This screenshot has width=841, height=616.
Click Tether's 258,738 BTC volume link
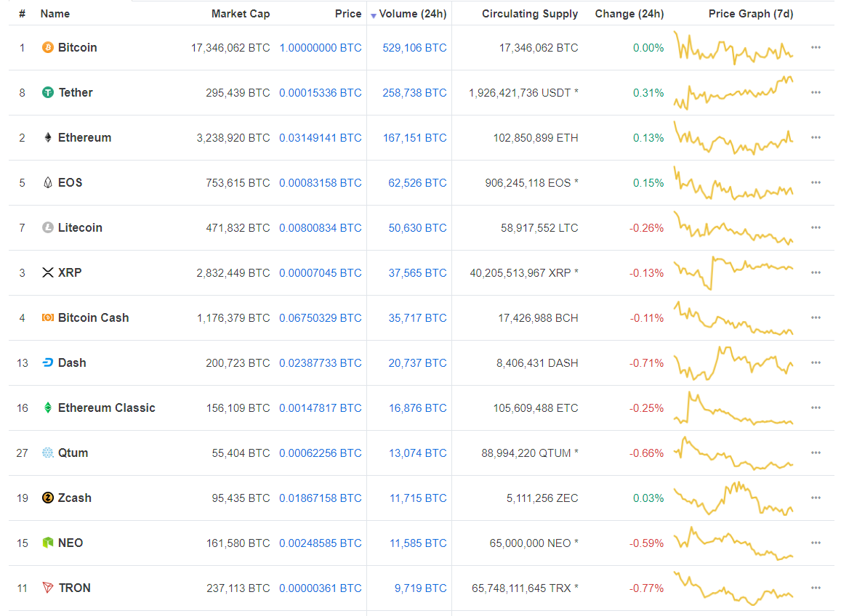point(414,93)
